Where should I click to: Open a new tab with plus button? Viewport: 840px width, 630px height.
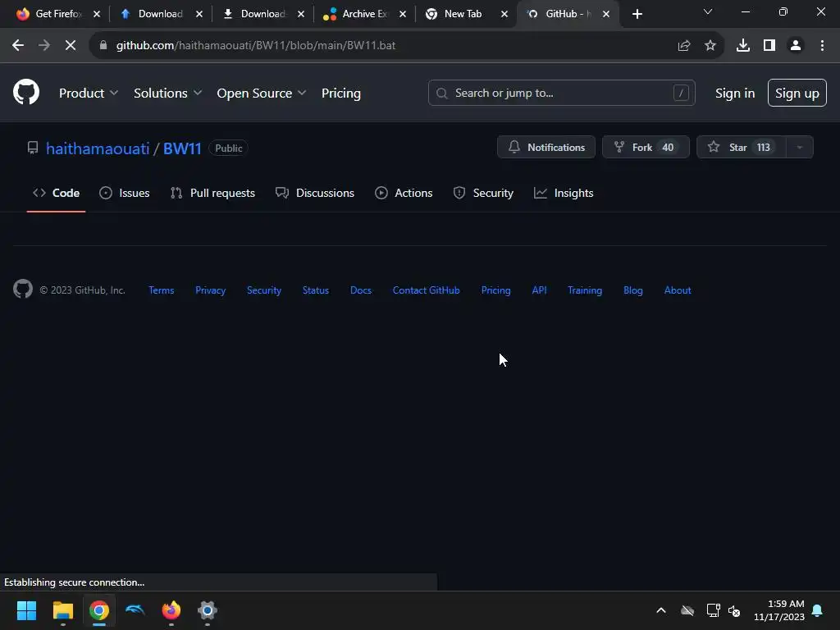(x=637, y=15)
